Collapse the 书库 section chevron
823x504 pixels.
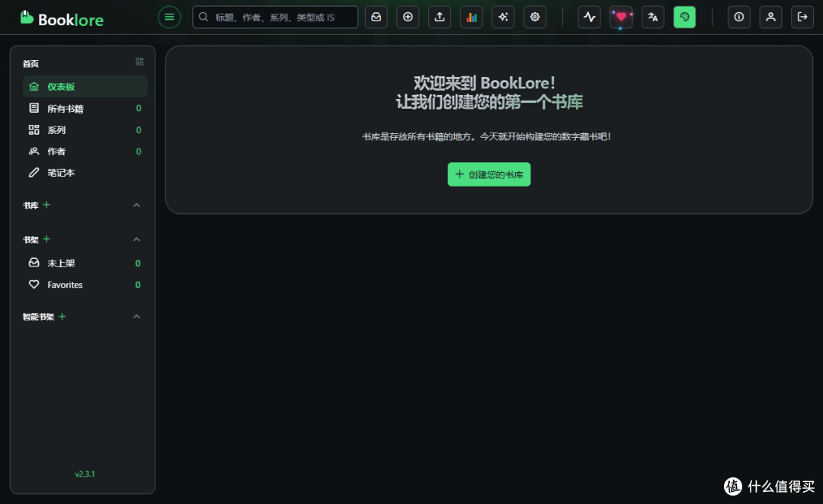pos(136,205)
